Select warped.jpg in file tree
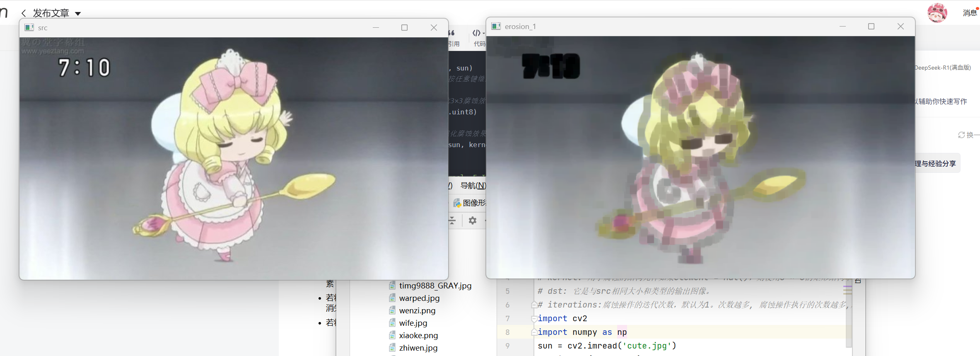This screenshot has width=980, height=356. (419, 298)
